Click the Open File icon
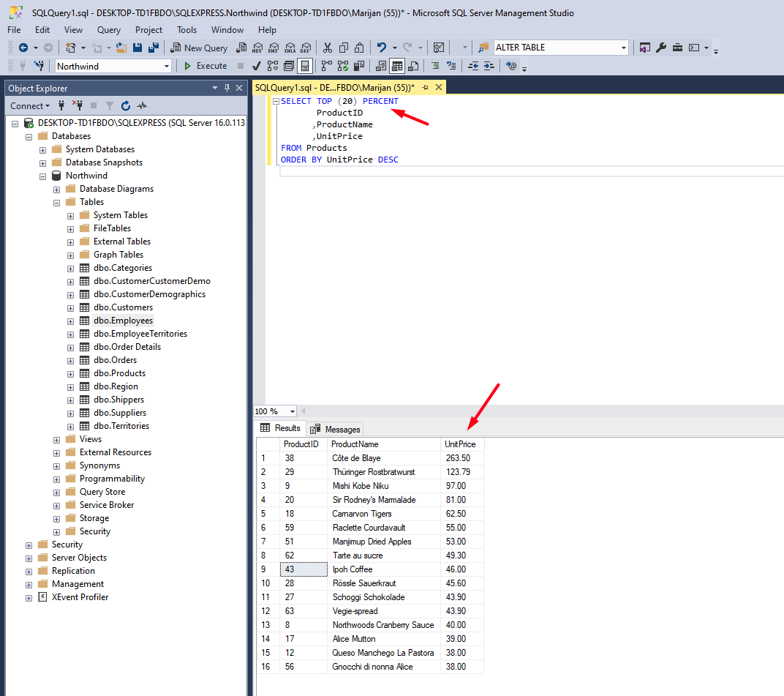The image size is (784, 696). tap(121, 48)
